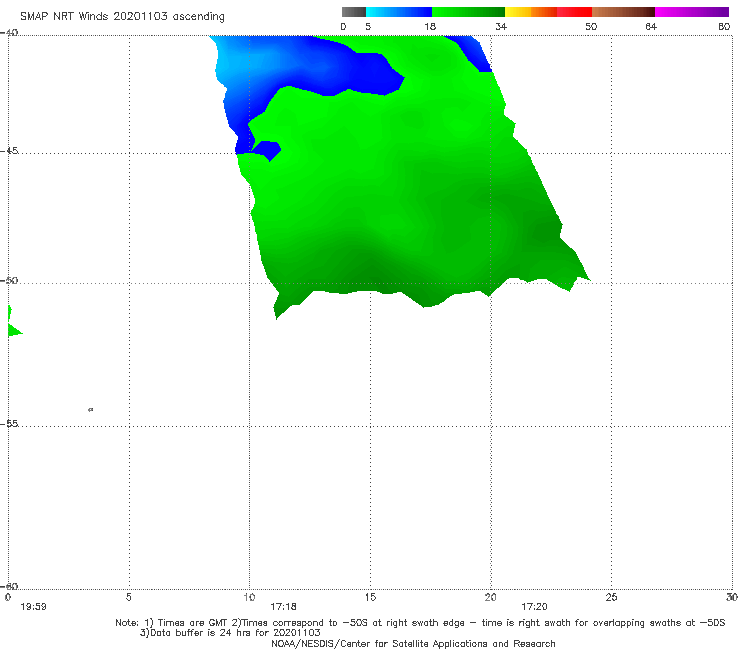Click the latitude axis label '-60'
The image size is (740, 650).
pyautogui.click(x=9, y=586)
